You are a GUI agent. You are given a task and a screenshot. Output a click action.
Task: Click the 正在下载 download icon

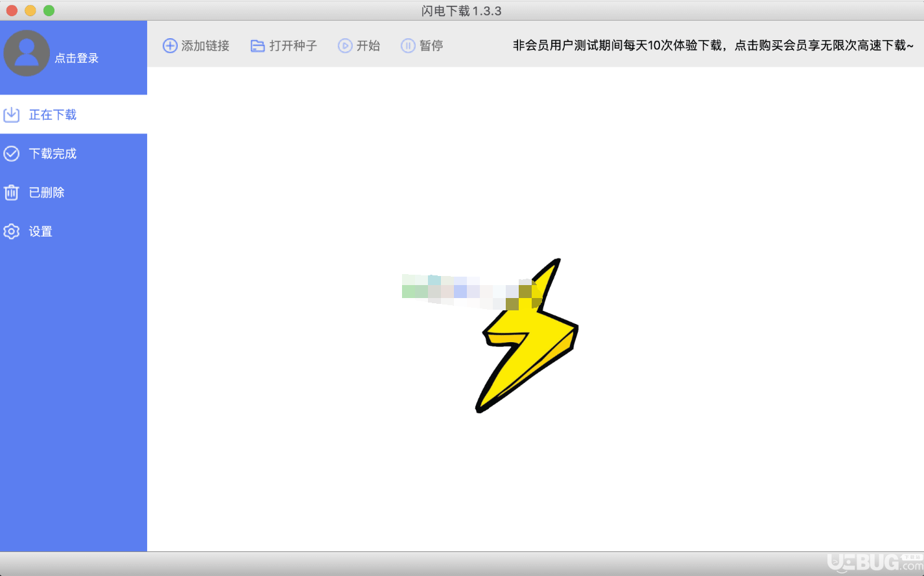[x=12, y=115]
